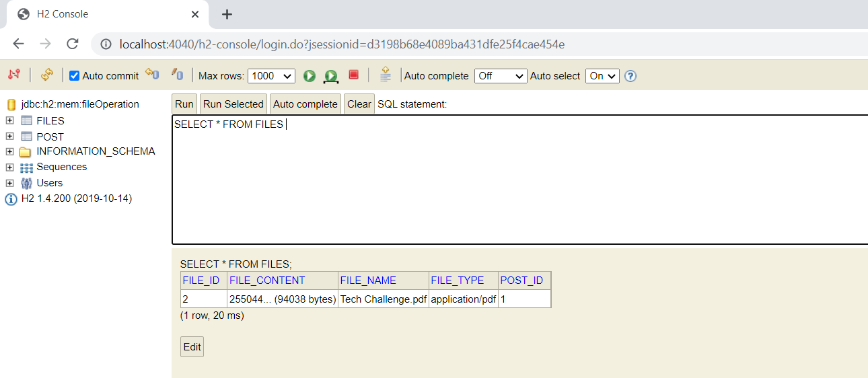Screen dimensions: 868x378
Task: Click the Refresh icon in H2 toolbar
Action: (x=46, y=75)
